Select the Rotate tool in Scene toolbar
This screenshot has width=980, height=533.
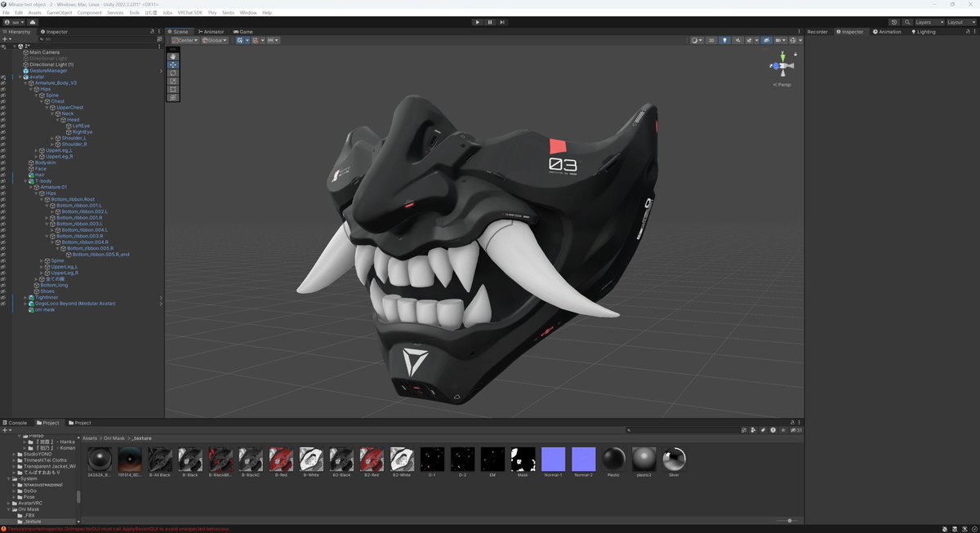click(172, 73)
